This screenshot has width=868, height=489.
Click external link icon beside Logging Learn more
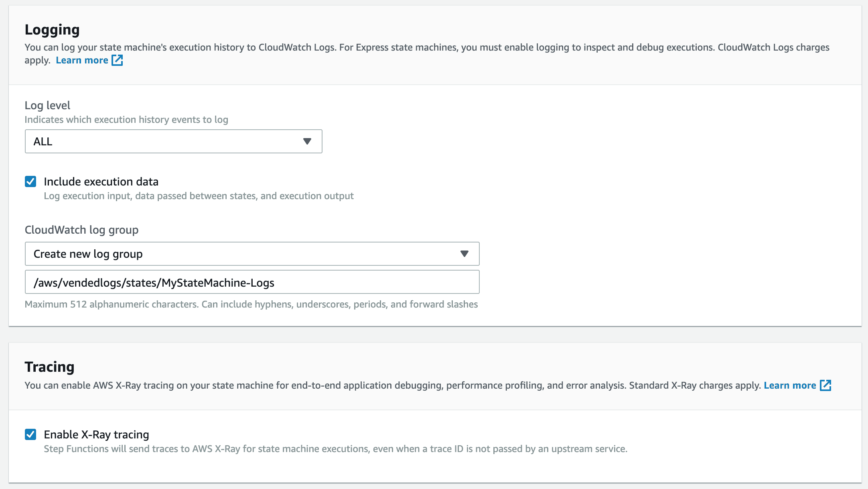point(117,60)
